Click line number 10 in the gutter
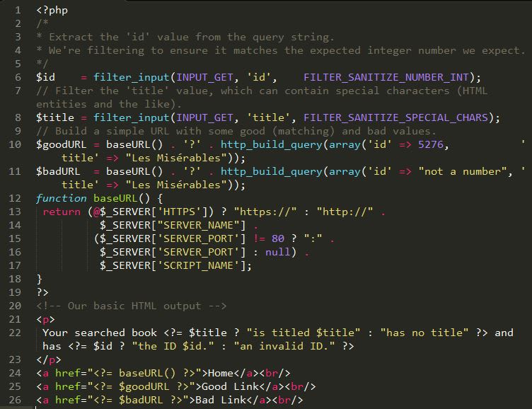This screenshot has height=409, width=532. tap(15, 144)
